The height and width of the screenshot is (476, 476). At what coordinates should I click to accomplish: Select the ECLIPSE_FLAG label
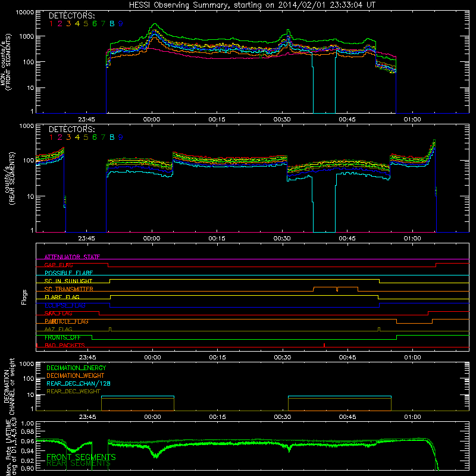tap(65, 305)
